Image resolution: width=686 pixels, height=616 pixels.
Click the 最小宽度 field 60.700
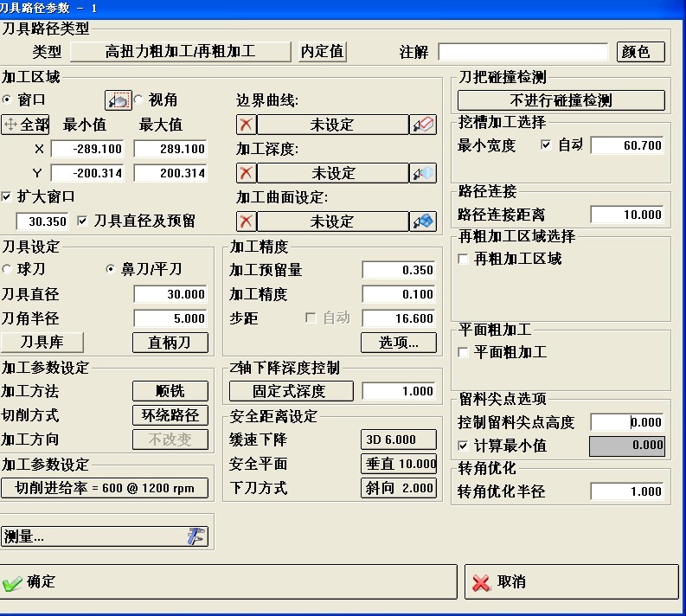[627, 144]
